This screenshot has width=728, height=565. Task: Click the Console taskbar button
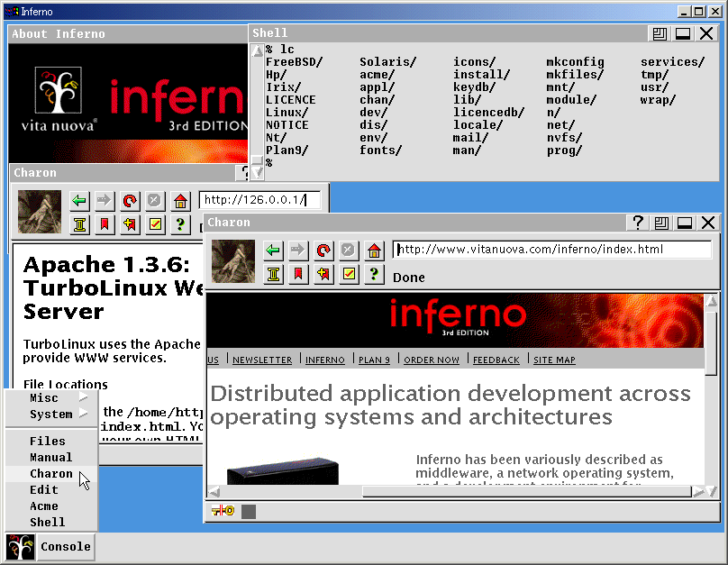[x=65, y=546]
